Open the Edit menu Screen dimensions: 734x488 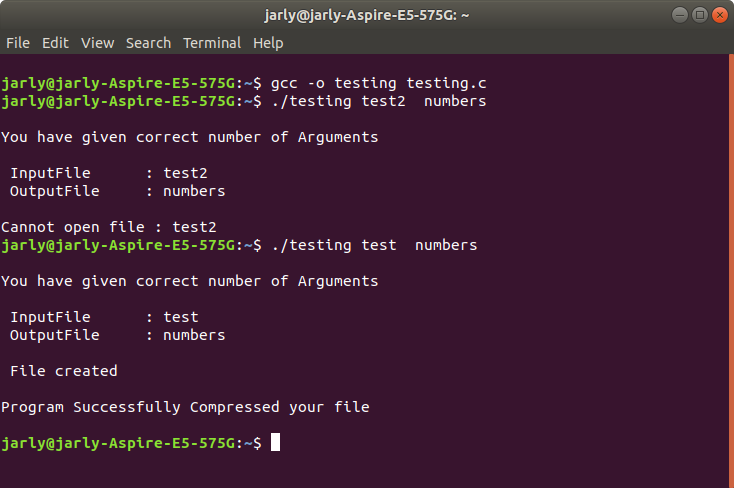pyautogui.click(x=55, y=43)
